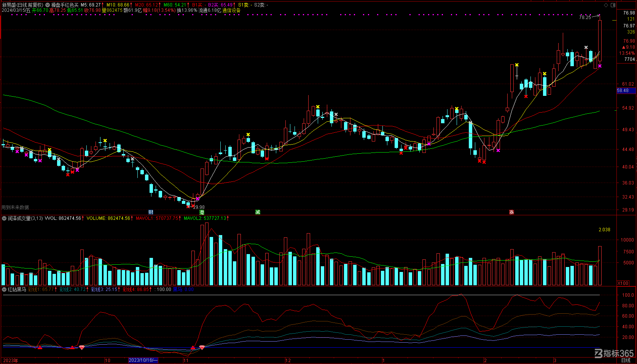Click the latest tall red candlestick
The height and width of the screenshot is (364, 637).
click(600, 41)
